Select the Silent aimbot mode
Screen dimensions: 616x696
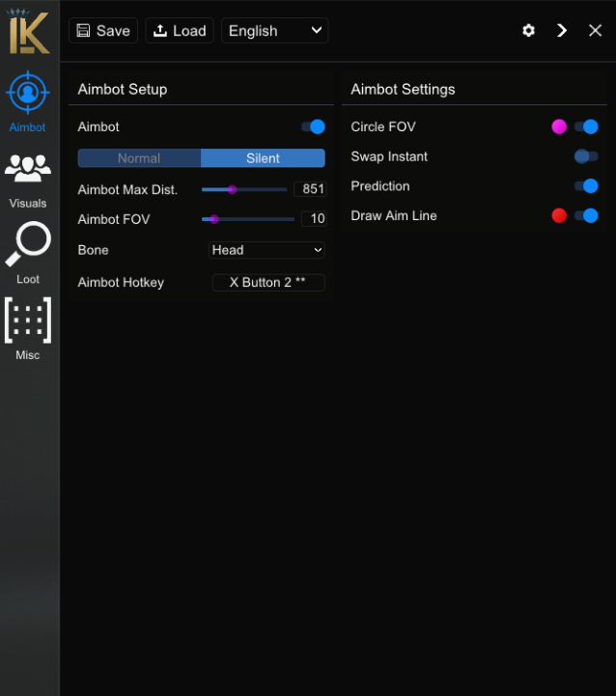pos(263,158)
